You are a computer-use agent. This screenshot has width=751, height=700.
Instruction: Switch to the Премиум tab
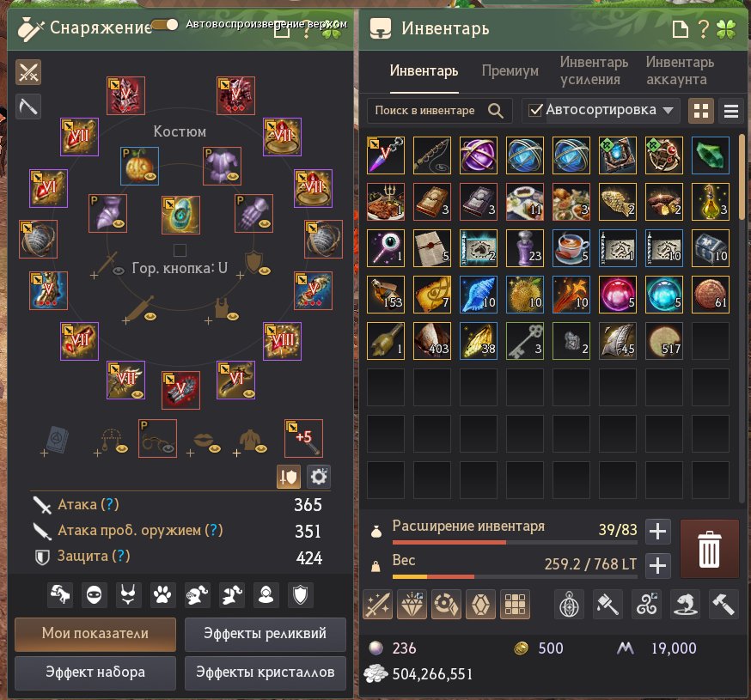[510, 71]
